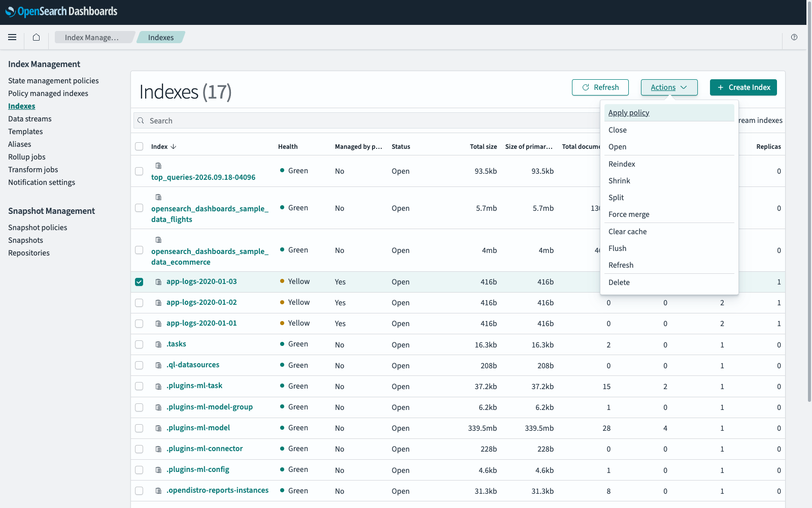Open Policy managed indexes in sidebar

pyautogui.click(x=48, y=93)
